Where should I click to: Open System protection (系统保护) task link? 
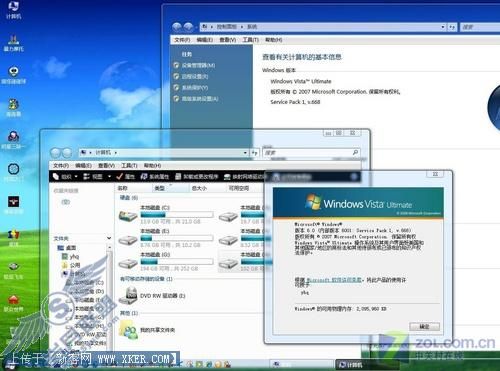point(195,88)
